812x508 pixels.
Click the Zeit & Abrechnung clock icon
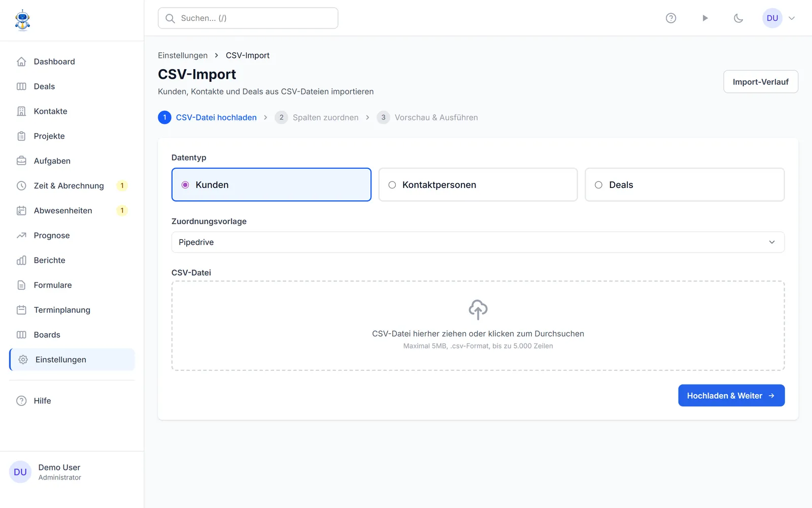click(21, 186)
